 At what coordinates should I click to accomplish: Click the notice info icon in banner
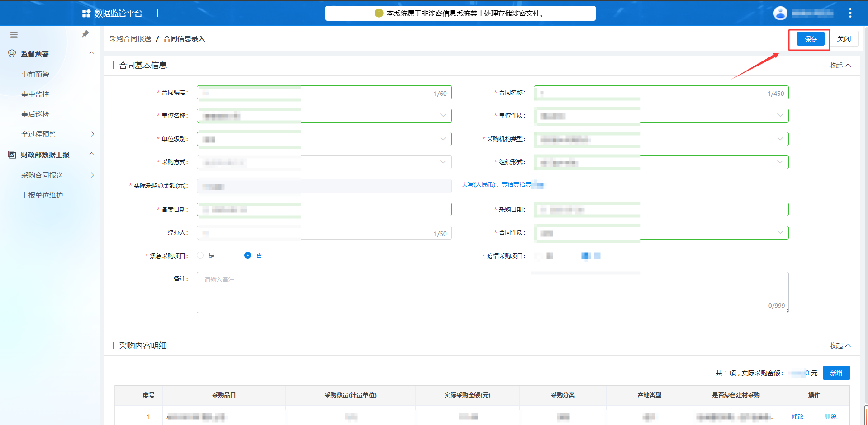tap(379, 13)
